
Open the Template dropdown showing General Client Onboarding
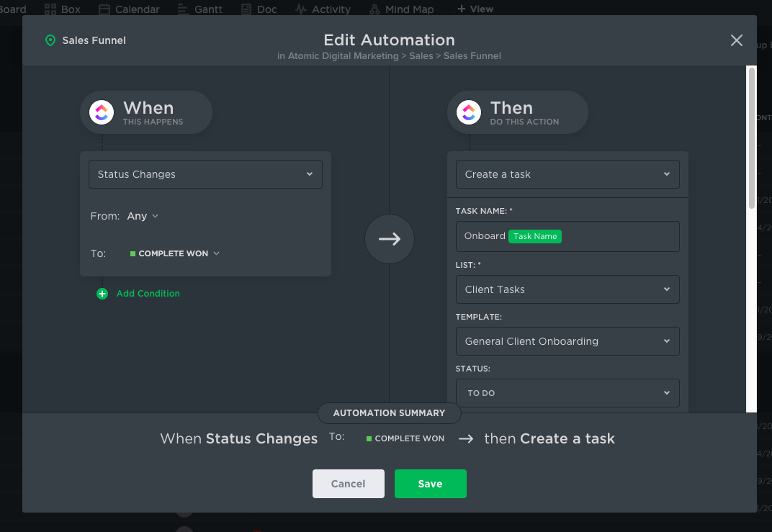tap(567, 341)
